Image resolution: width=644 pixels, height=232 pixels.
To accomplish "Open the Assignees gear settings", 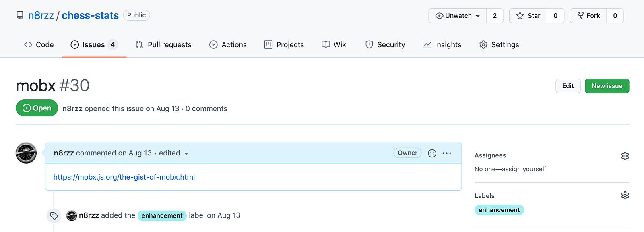I will pos(625,156).
